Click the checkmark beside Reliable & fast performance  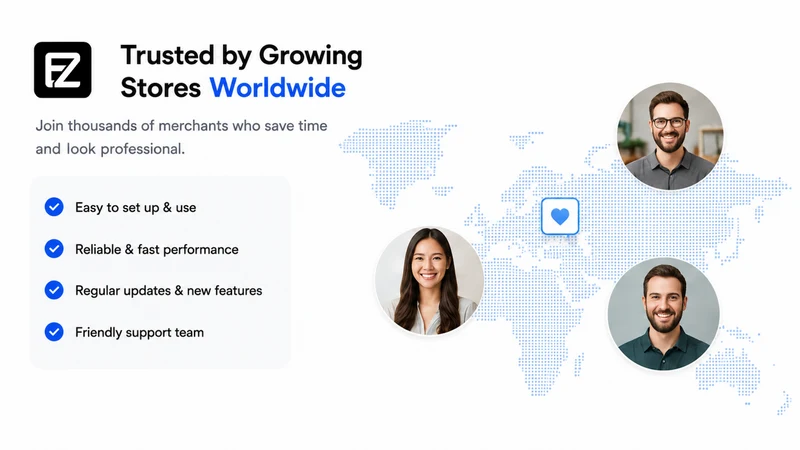point(54,249)
